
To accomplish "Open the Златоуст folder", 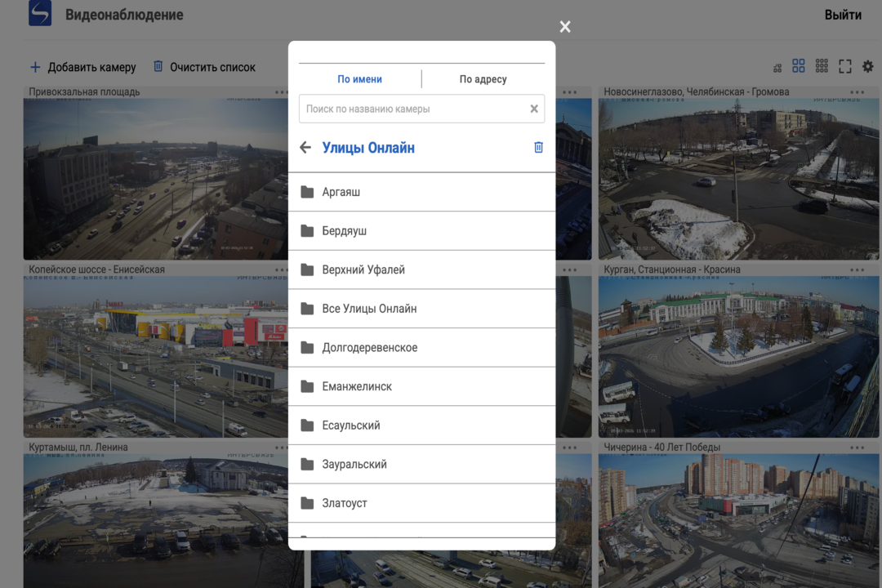I will [x=422, y=503].
